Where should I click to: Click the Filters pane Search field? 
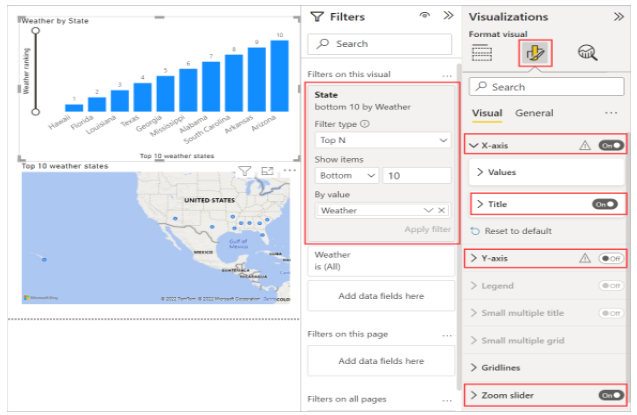[382, 44]
